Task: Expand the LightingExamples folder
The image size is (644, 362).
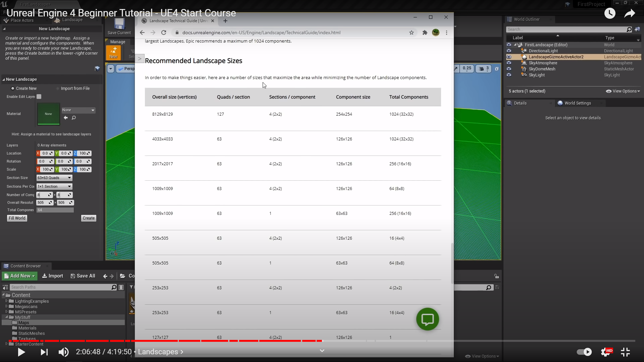Action: point(6,301)
